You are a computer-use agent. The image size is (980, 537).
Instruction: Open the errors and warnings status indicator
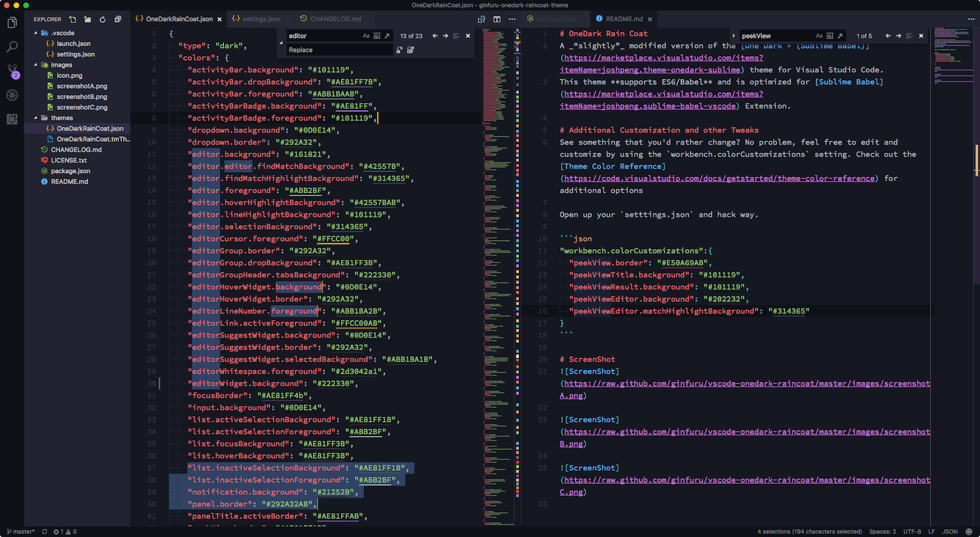click(x=65, y=531)
